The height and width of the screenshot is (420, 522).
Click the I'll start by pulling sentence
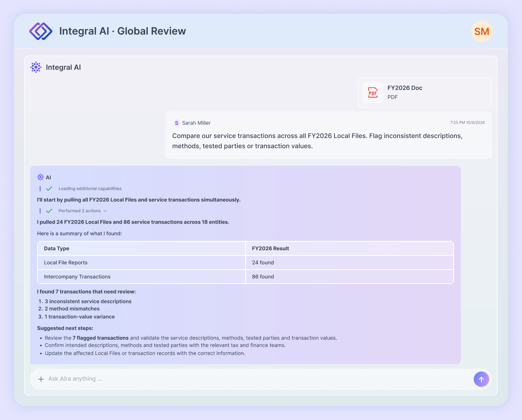139,200
